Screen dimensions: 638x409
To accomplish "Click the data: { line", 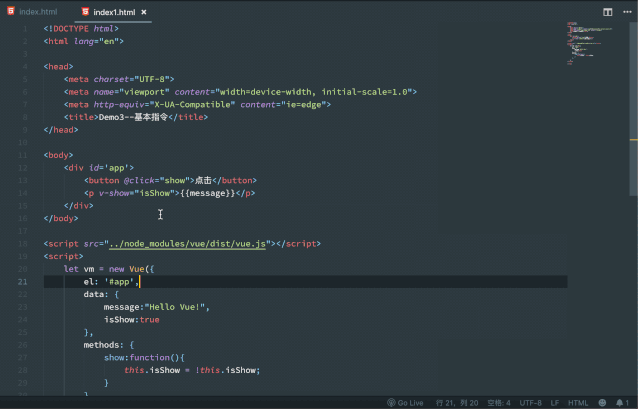I will 101,294.
